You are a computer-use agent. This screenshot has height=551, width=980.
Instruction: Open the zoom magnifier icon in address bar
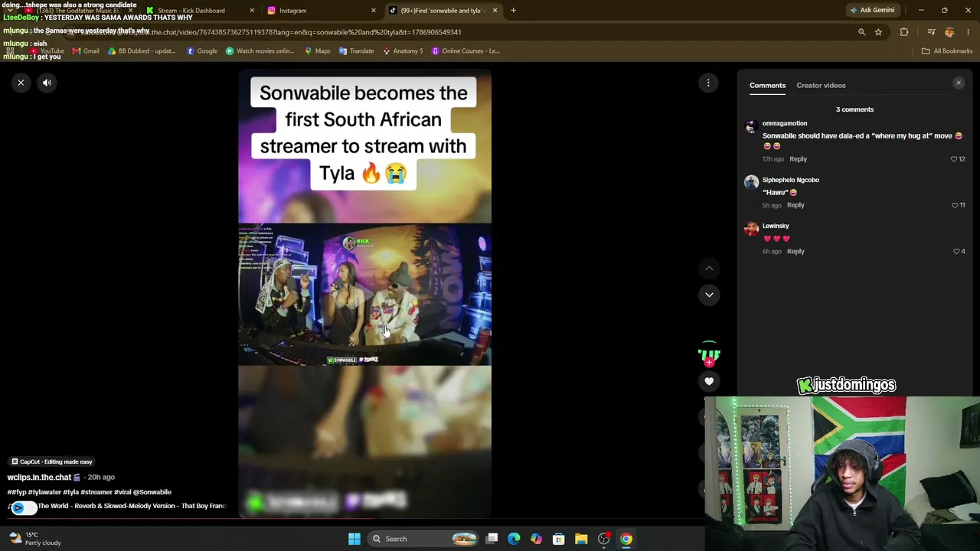[x=861, y=32]
